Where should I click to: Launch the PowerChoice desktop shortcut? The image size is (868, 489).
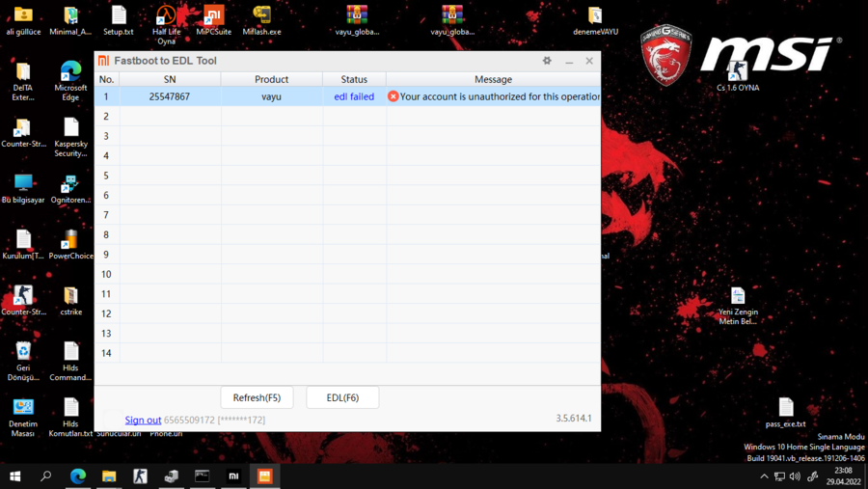tap(70, 244)
